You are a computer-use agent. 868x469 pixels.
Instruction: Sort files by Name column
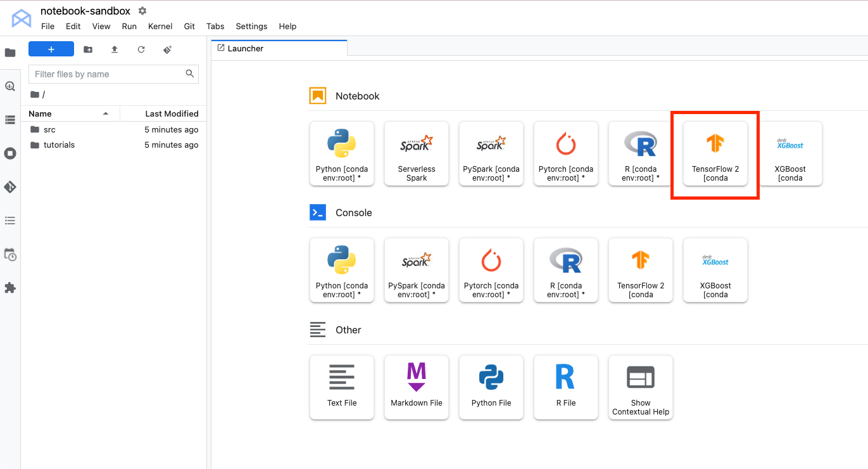coord(41,113)
